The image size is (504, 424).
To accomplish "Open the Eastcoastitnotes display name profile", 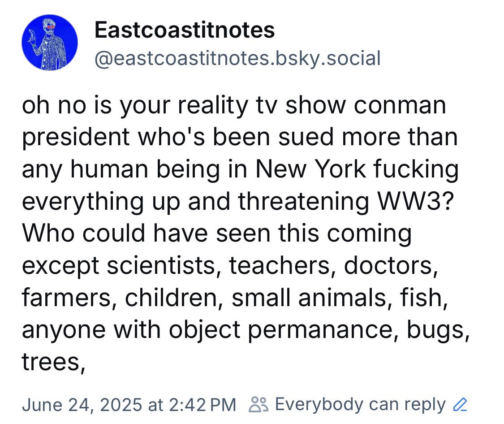I will 185,30.
